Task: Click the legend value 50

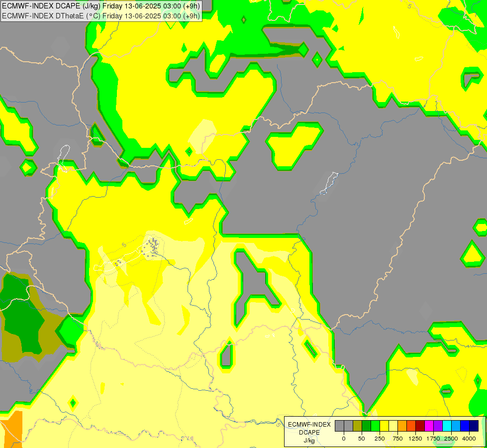Action: [x=362, y=439]
